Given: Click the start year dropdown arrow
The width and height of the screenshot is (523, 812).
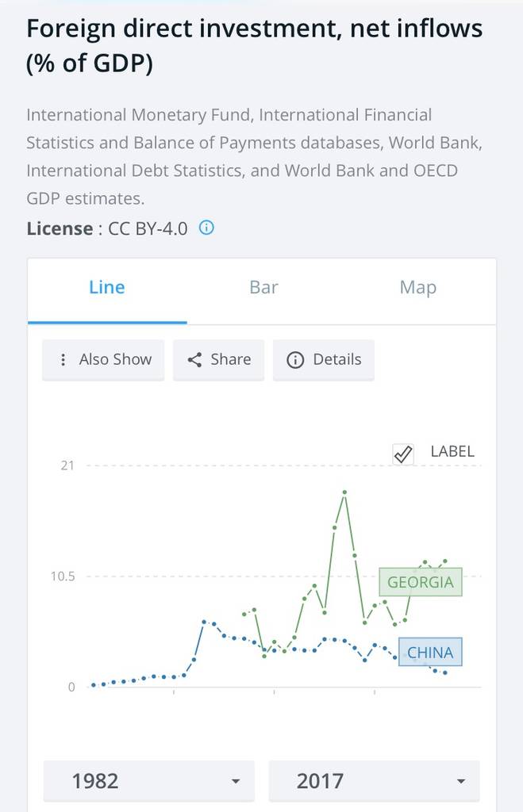Looking at the screenshot, I should click(x=235, y=782).
